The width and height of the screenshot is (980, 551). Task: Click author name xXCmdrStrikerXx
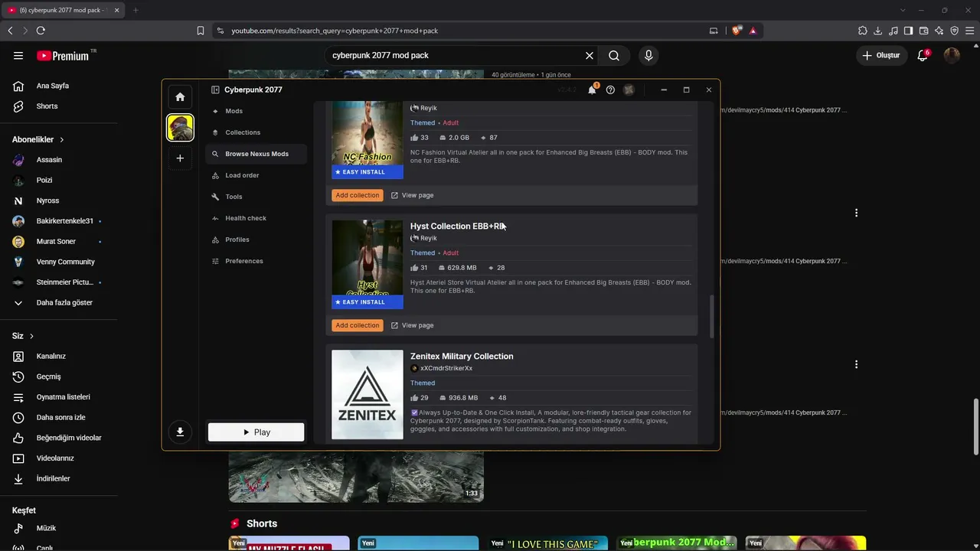pos(446,368)
